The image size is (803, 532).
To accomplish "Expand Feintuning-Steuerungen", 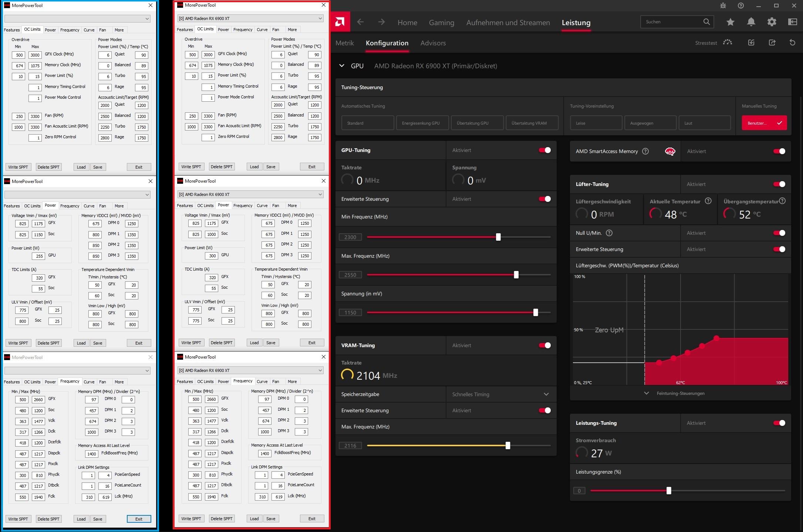I will click(675, 393).
